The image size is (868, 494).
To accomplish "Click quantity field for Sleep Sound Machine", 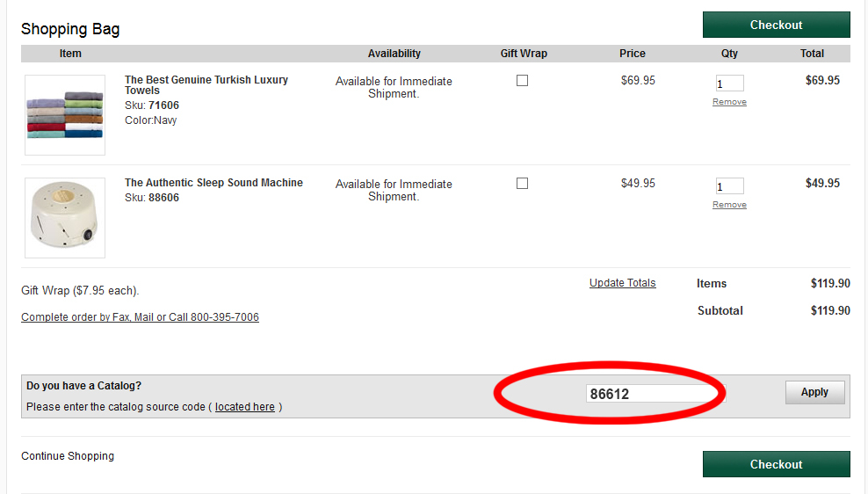I will 729,186.
